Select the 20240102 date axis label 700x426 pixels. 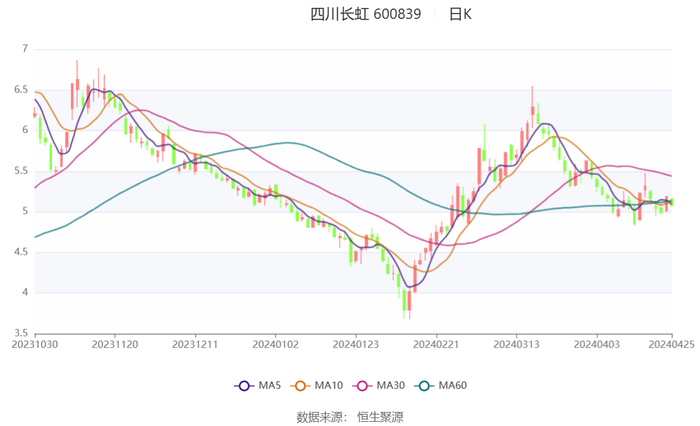coord(275,344)
